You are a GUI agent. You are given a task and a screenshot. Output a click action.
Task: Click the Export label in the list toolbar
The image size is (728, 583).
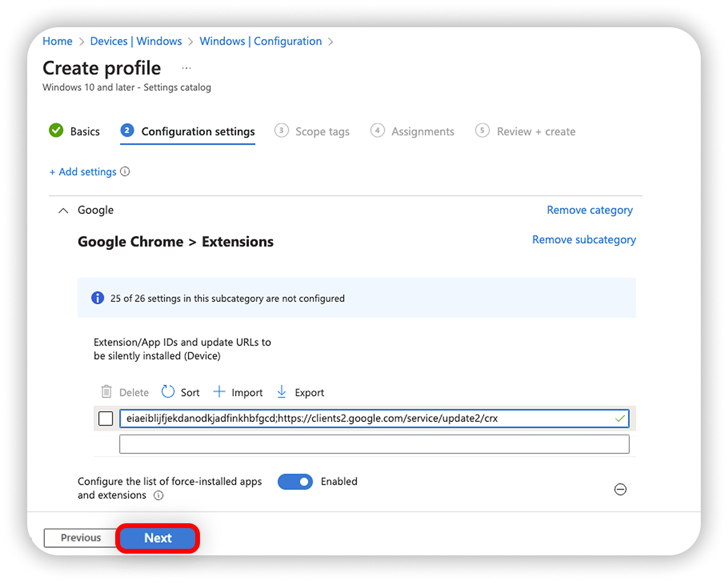pos(309,393)
